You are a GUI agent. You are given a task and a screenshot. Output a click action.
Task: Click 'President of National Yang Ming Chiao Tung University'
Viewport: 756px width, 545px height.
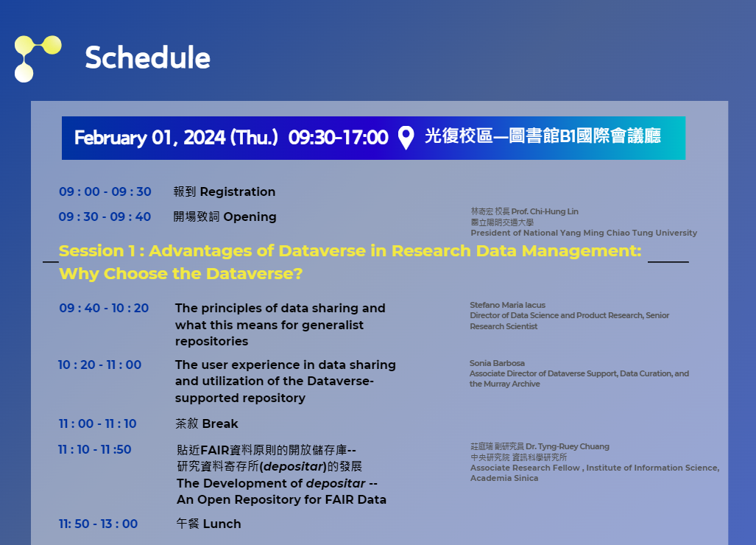tap(584, 233)
